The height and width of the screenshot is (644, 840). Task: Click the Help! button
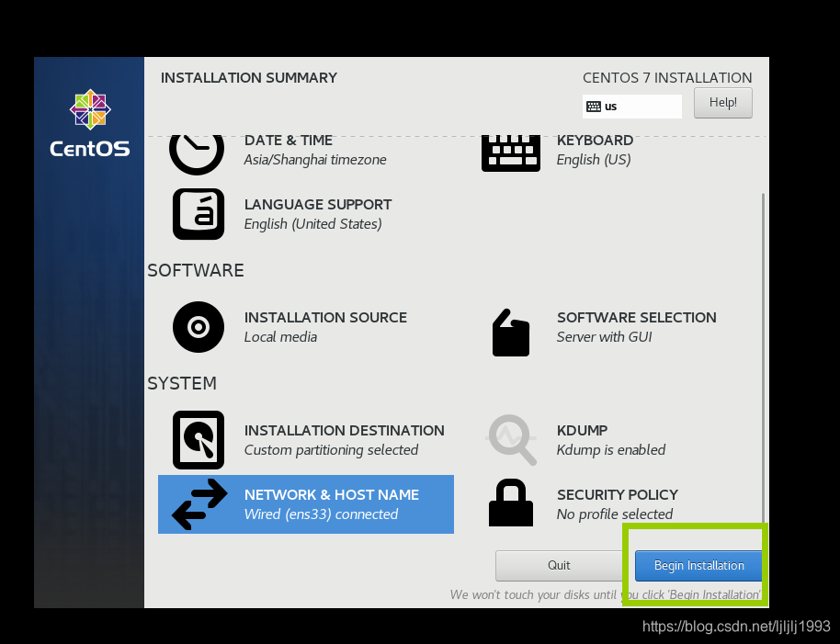[x=722, y=102]
